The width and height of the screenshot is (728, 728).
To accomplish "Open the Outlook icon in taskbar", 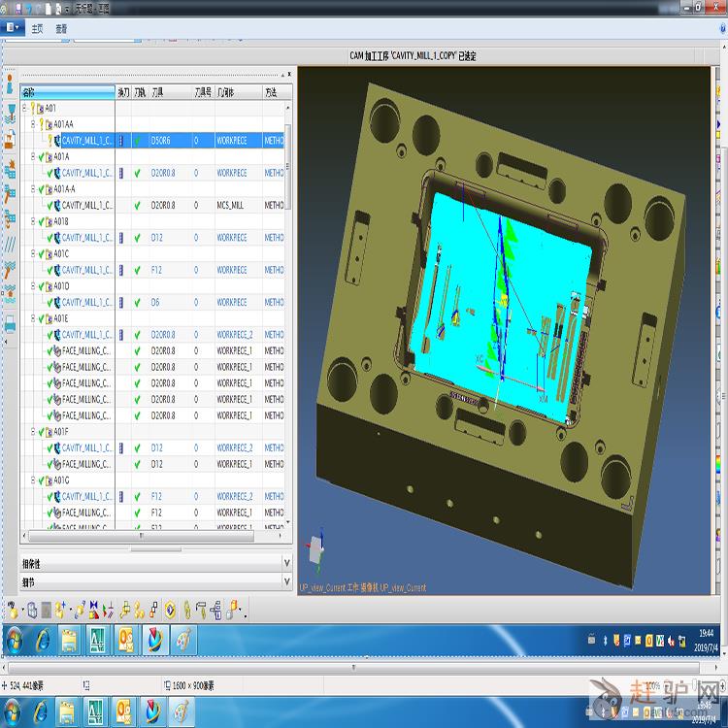I will click(x=126, y=640).
